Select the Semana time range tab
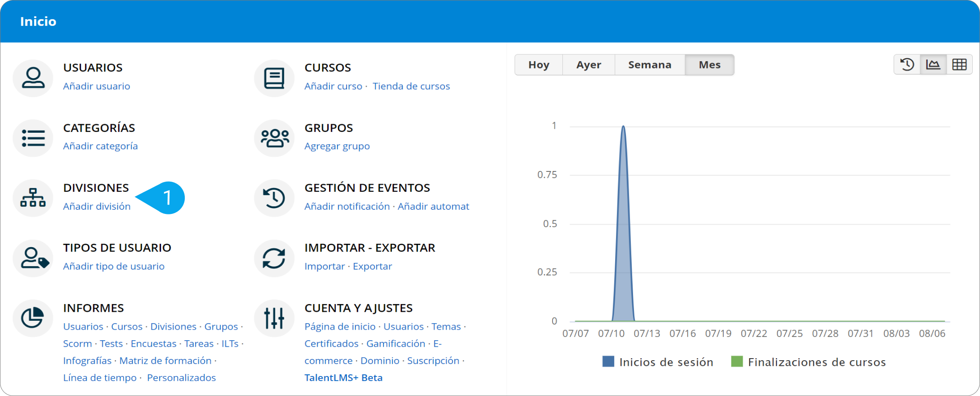 coord(650,65)
